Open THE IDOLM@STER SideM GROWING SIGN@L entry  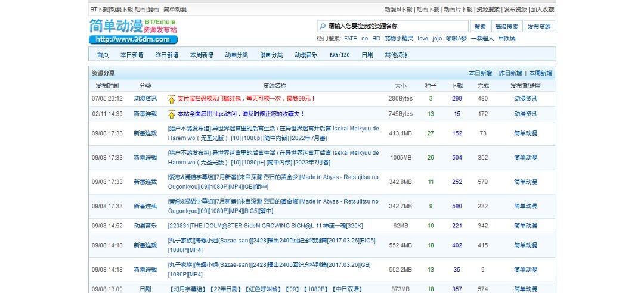pos(265,226)
